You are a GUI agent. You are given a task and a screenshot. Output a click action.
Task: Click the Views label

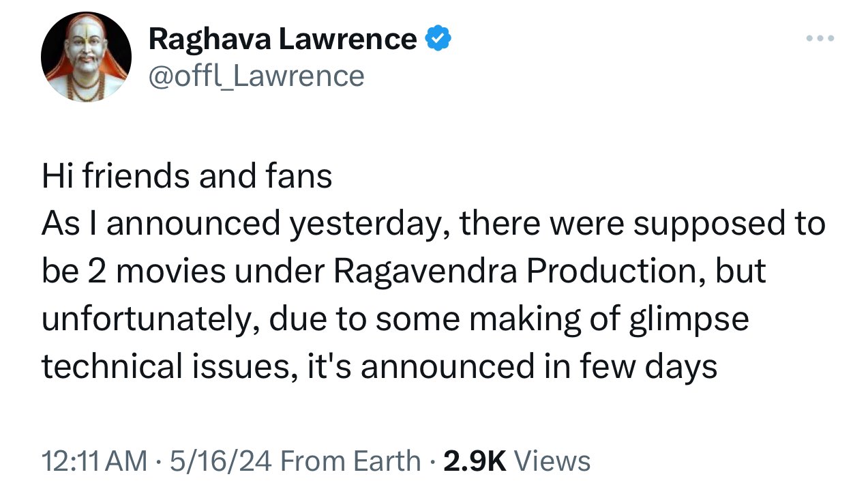(x=552, y=461)
